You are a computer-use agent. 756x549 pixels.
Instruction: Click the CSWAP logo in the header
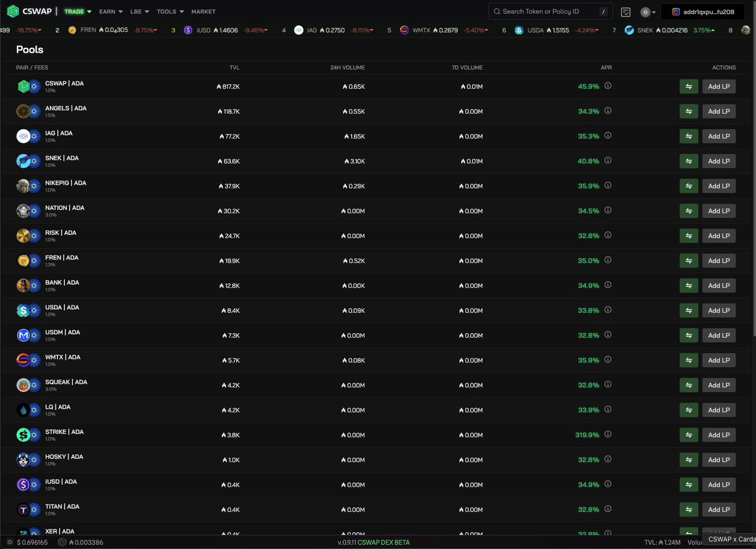pyautogui.click(x=29, y=11)
